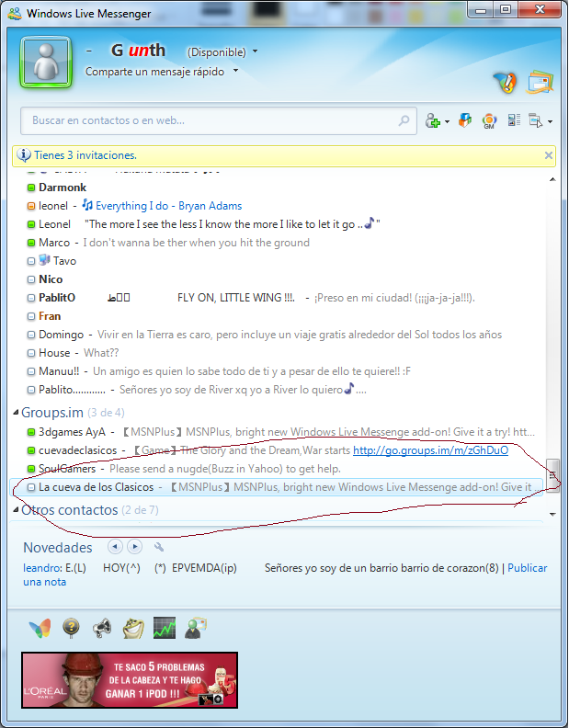Select contact Darmonk
The image size is (569, 728).
[x=63, y=188]
